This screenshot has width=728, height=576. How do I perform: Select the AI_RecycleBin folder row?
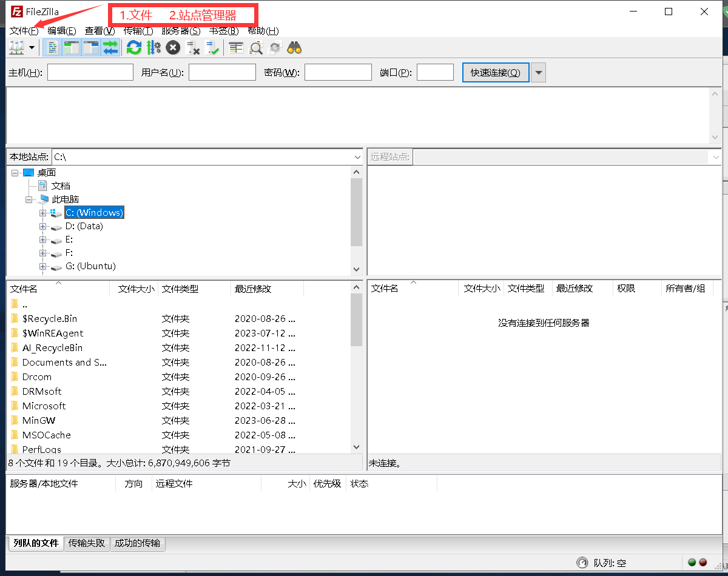point(179,347)
